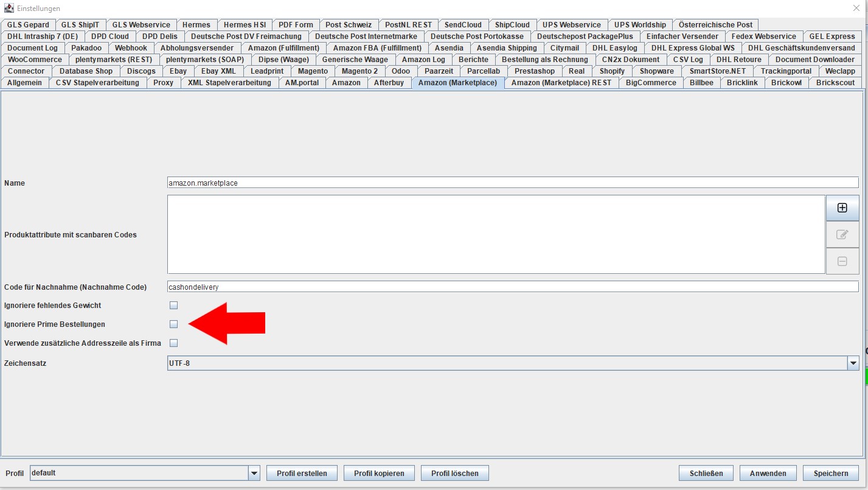Screen dimensions: 868x490
Task: Select the Webhook tab
Action: pyautogui.click(x=131, y=47)
